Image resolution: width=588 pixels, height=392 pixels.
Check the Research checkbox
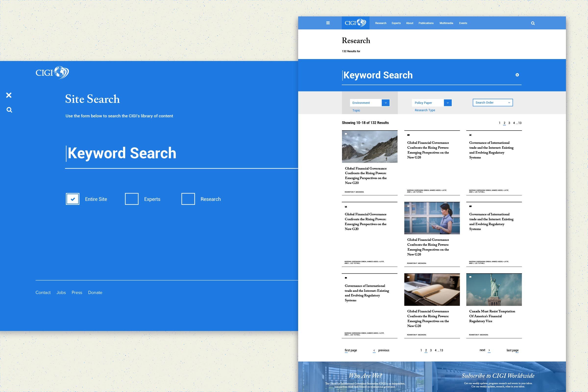(x=188, y=199)
